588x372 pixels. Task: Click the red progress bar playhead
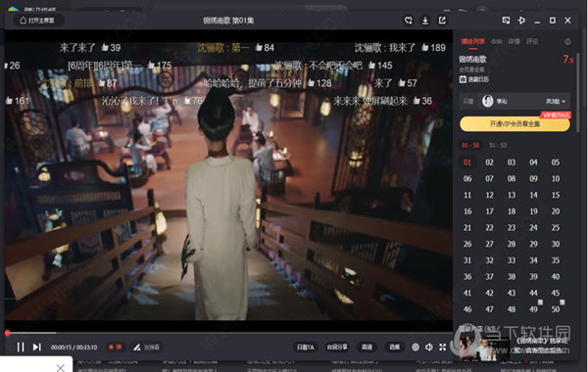pyautogui.click(x=7, y=333)
